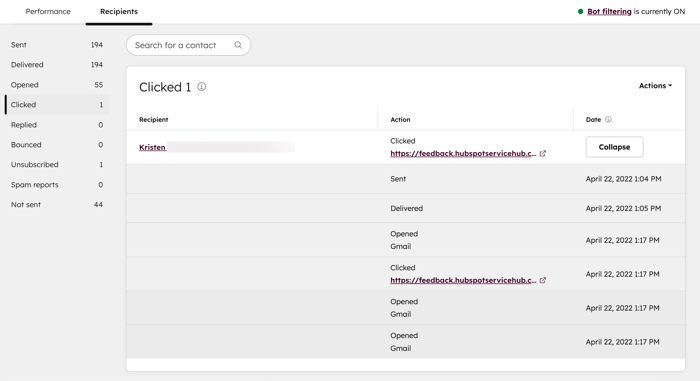Open external link icon in lower Clicked row

click(542, 281)
